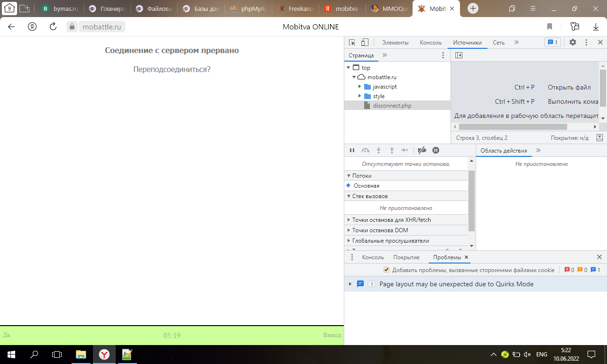Screen dimensions: 607x364
Task: Expand the style folder
Action: [360, 96]
